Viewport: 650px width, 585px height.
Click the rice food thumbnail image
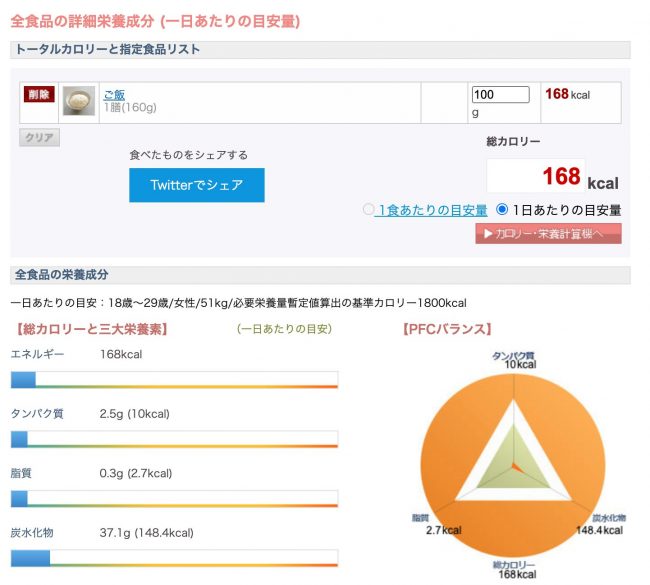79,101
